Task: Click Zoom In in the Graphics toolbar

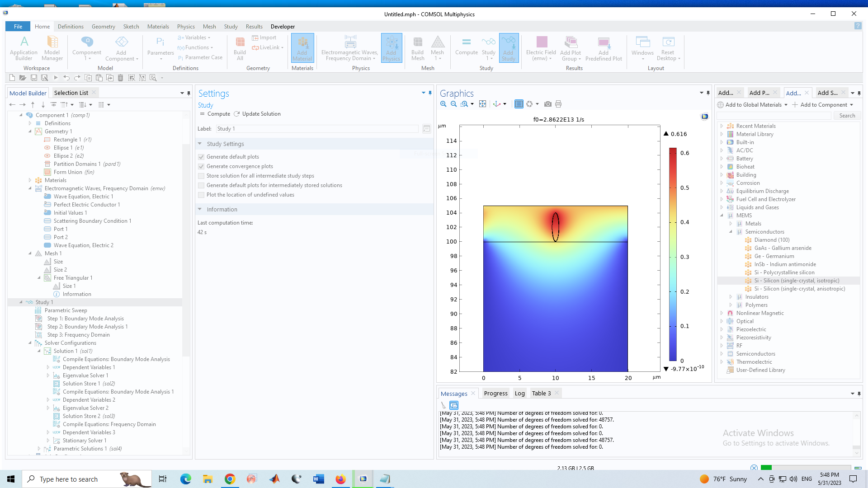Action: 443,104
